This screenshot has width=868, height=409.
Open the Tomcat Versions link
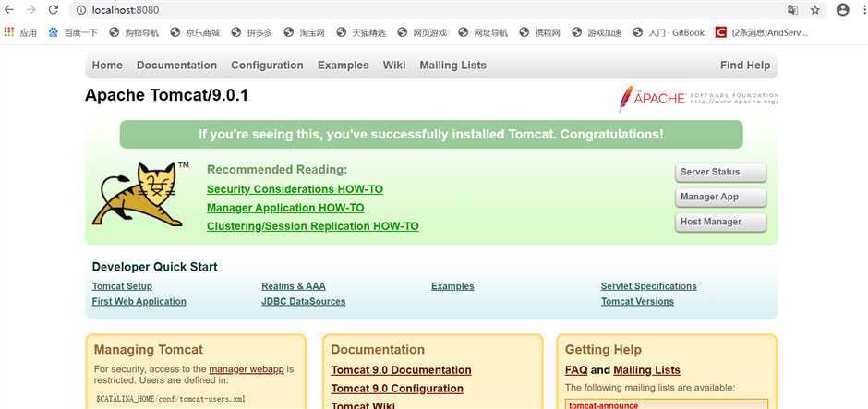pyautogui.click(x=638, y=302)
